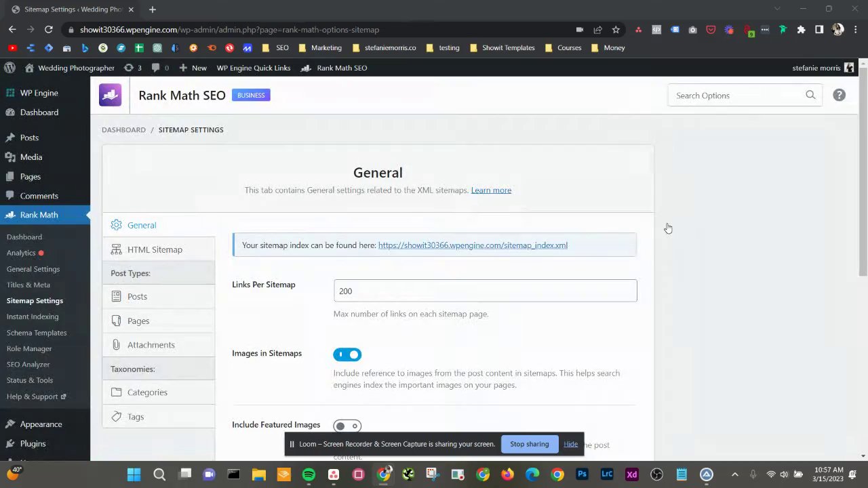Open Titles & Meta settings

click(28, 285)
